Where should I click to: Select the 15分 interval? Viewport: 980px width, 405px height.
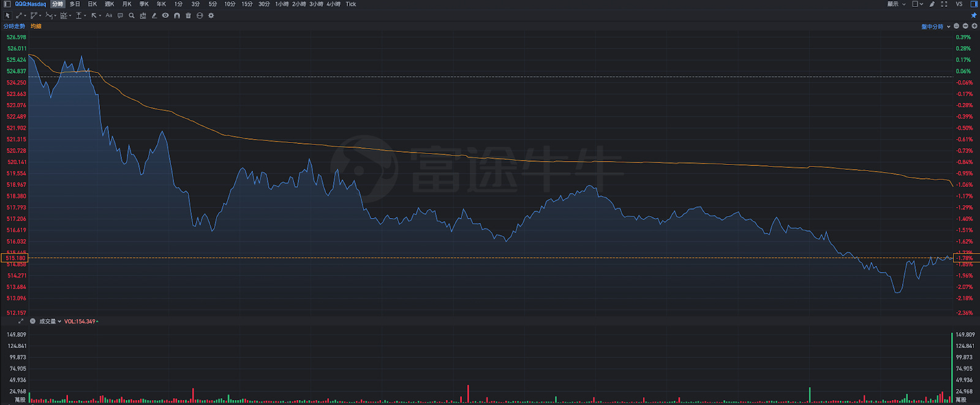pos(247,4)
